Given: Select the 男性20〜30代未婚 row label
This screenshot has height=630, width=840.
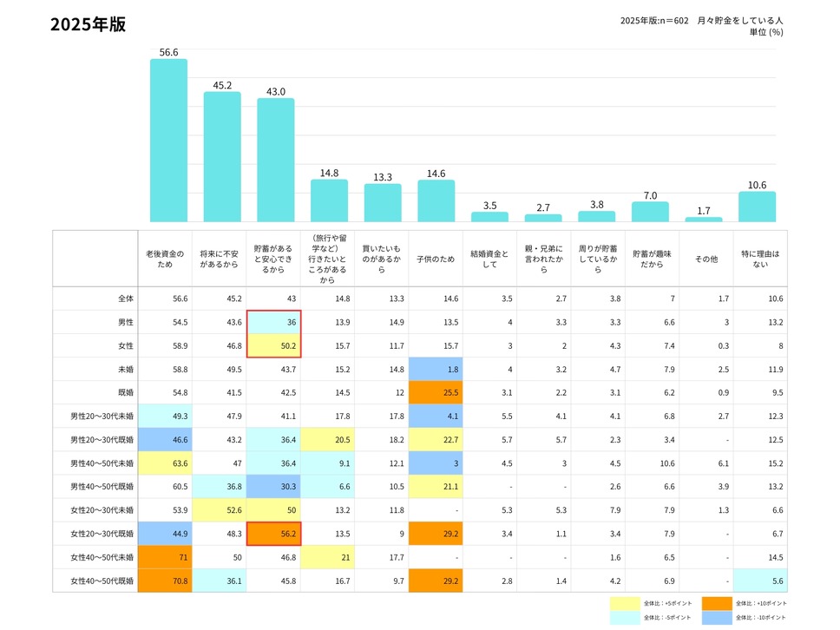Looking at the screenshot, I should (x=102, y=417).
